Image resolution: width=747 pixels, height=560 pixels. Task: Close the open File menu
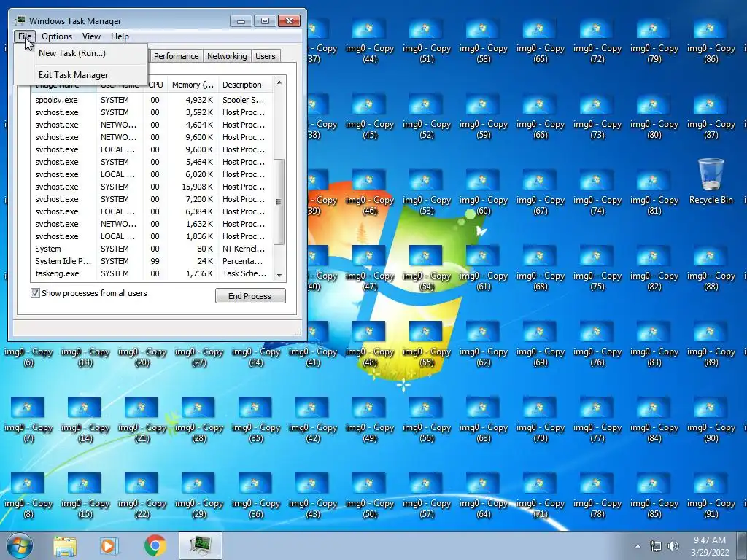click(25, 36)
